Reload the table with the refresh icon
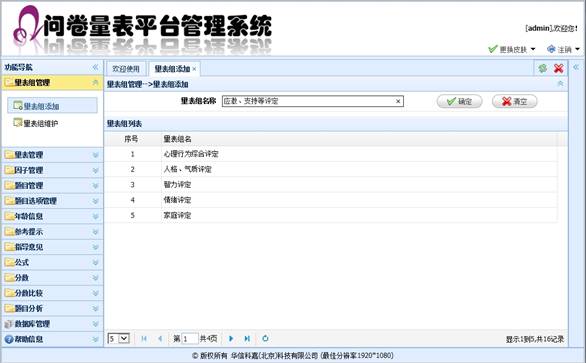Screen dimensions: 586x363 265,339
